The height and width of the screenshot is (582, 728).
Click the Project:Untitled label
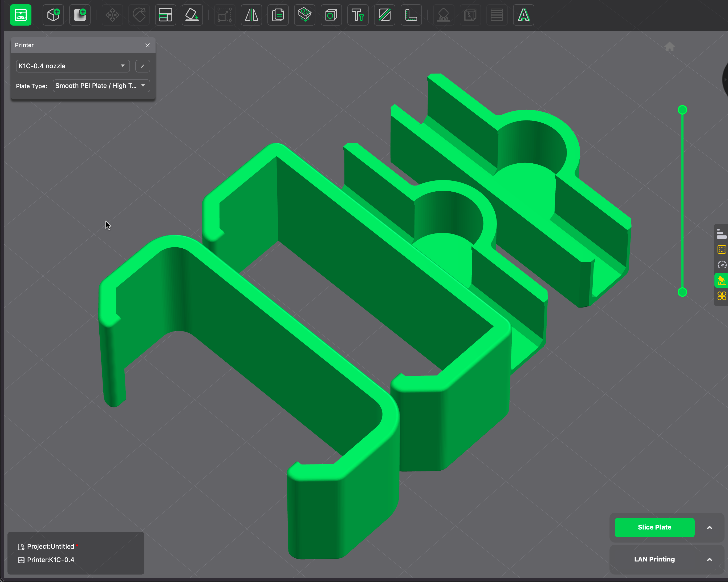[x=50, y=547]
